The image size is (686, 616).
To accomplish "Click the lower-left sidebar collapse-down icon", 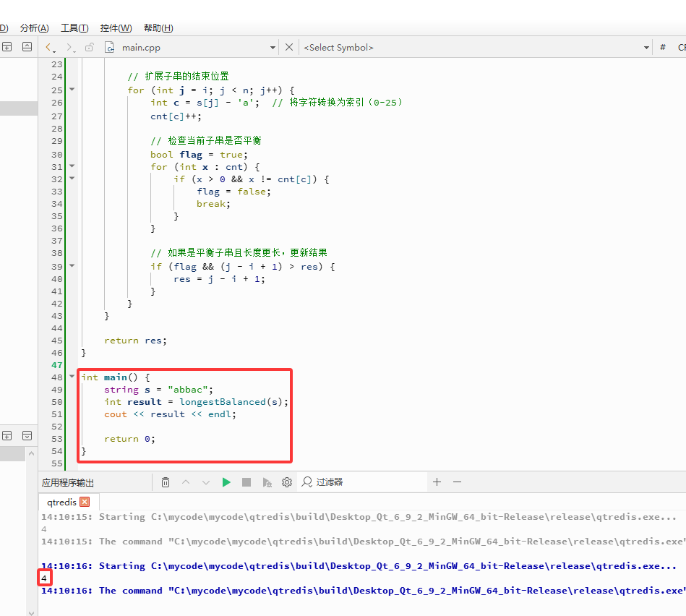I will coord(27,436).
